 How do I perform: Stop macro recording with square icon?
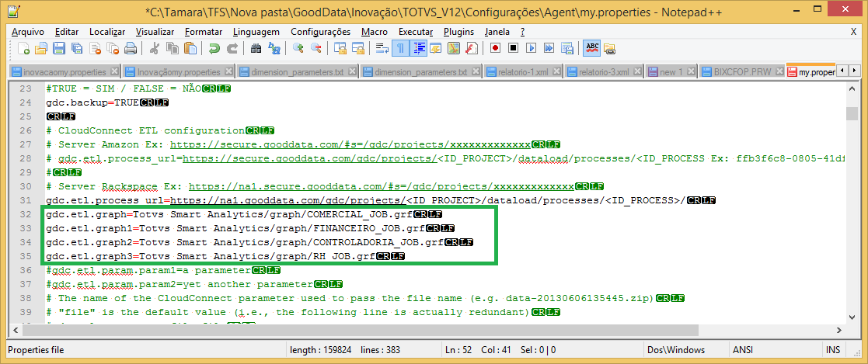[x=513, y=48]
